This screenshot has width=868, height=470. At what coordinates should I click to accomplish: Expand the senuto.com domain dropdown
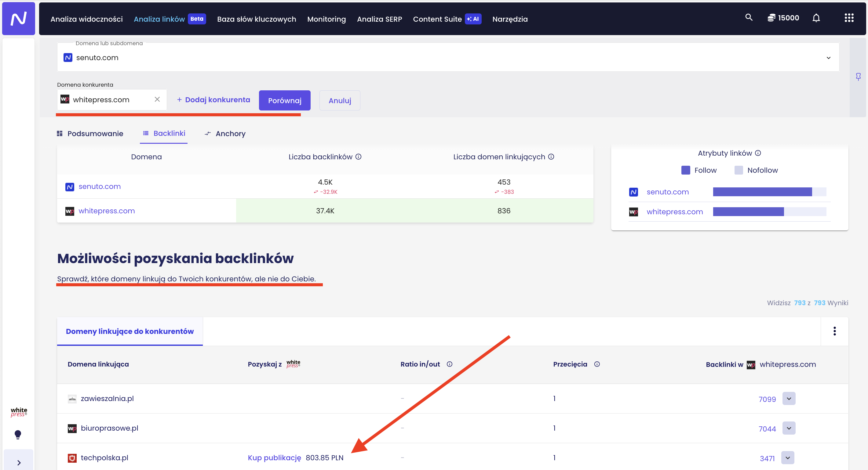point(828,58)
